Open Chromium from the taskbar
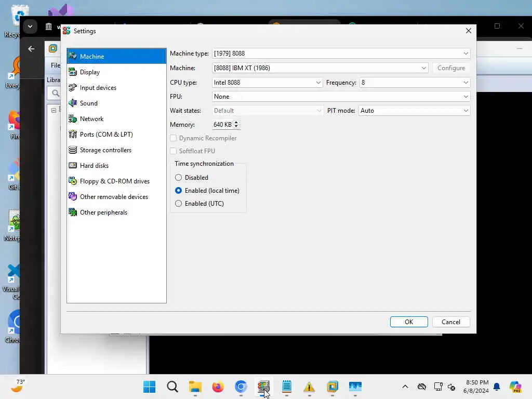The width and height of the screenshot is (532, 399). [241, 387]
